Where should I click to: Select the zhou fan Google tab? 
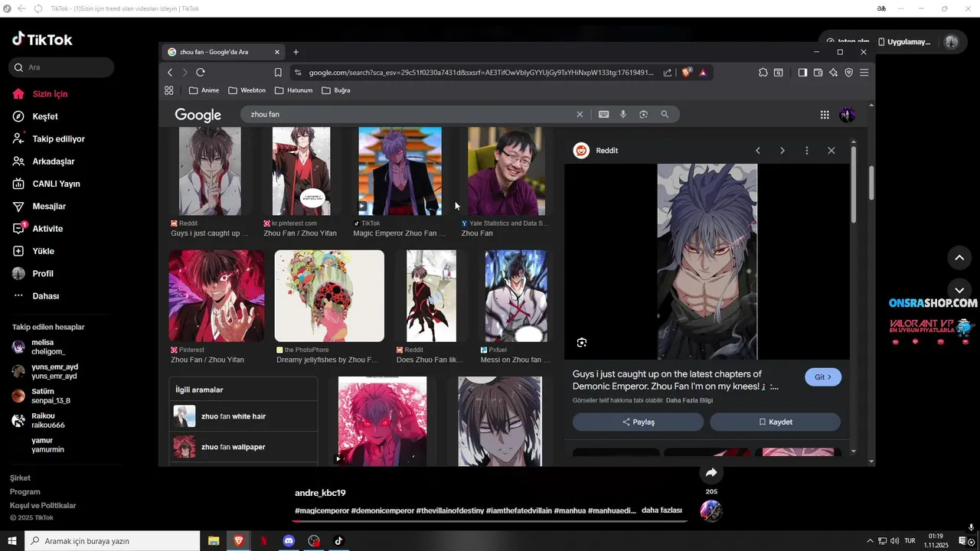click(x=223, y=52)
